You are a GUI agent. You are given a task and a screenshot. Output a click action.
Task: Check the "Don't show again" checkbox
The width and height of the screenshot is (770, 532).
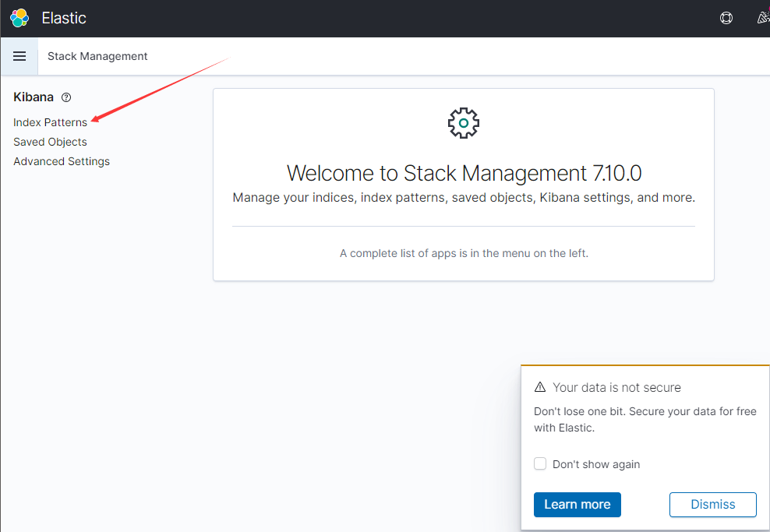[540, 464]
